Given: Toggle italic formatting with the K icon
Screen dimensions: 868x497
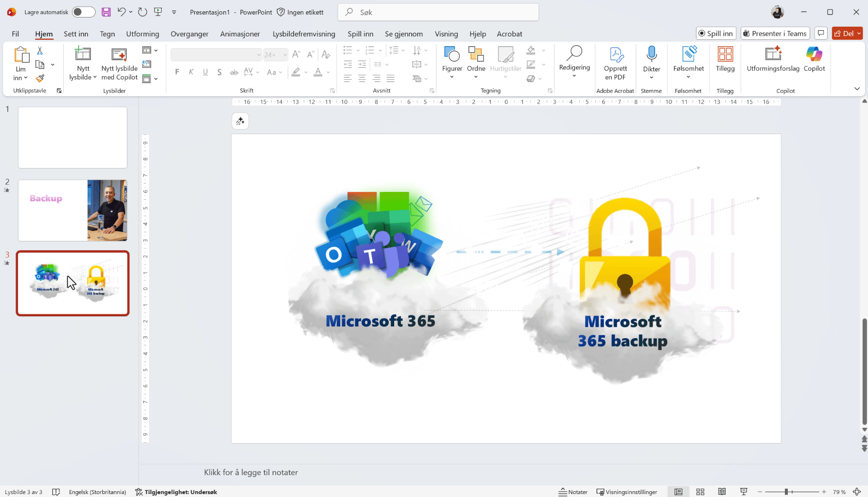Looking at the screenshot, I should tap(191, 72).
